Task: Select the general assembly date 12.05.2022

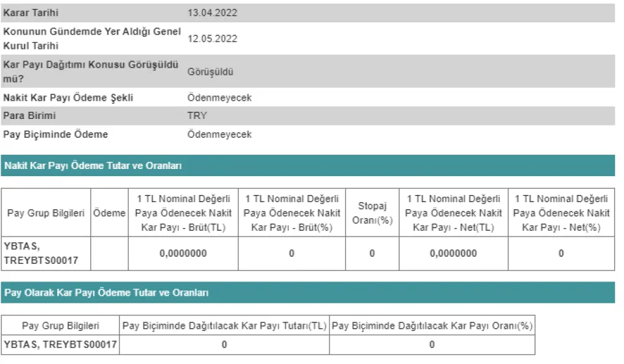Action: coord(212,39)
